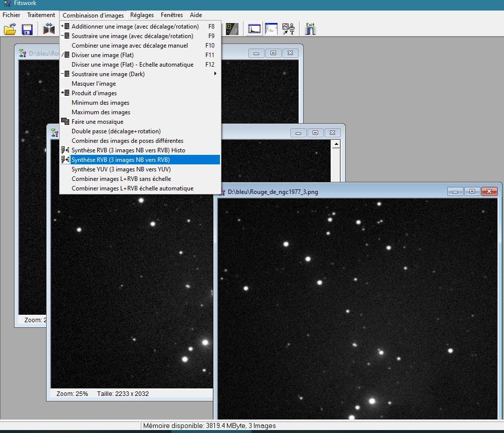Click the Mémoire disponible status bar text
This screenshot has width=504, height=433.
209,426
